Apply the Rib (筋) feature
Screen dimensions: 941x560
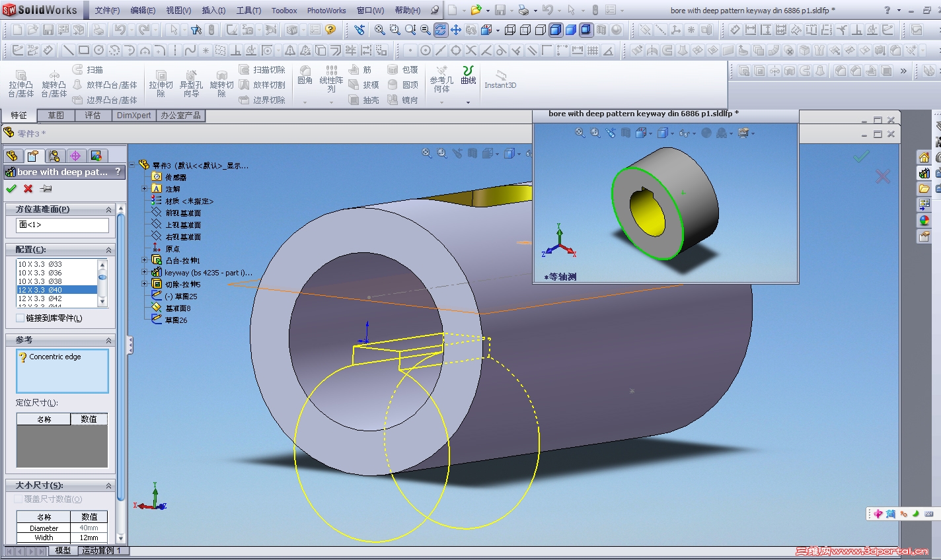click(x=361, y=69)
